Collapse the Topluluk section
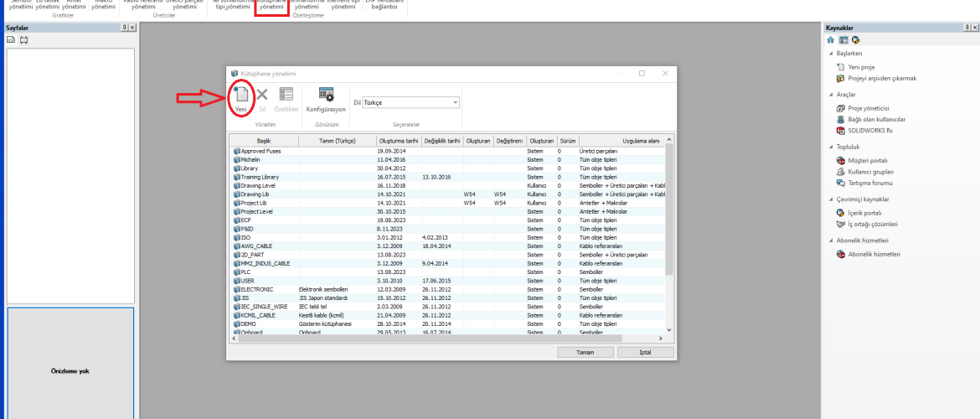Viewport: 980px width, 419px height. point(830,147)
